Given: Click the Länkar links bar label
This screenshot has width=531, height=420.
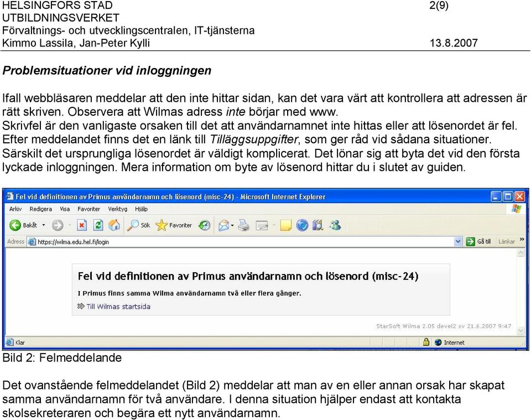Looking at the screenshot, I should tap(506, 241).
